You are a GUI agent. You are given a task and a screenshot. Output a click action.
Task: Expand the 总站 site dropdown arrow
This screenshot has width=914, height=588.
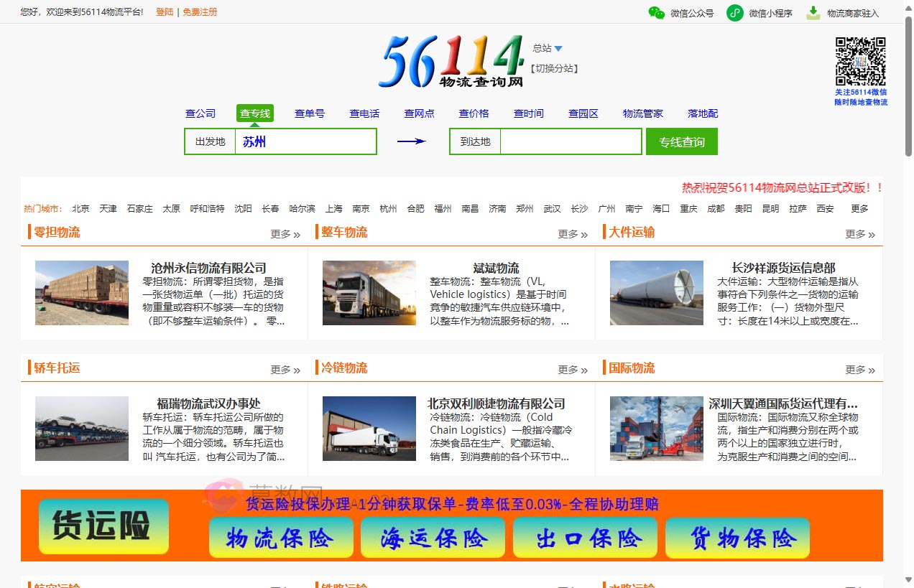coord(558,49)
